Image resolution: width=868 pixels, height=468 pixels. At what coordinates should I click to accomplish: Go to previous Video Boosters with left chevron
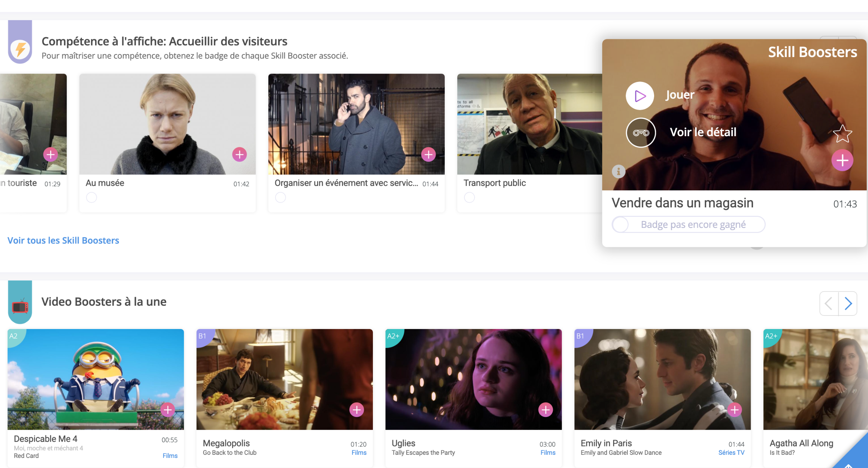(829, 304)
